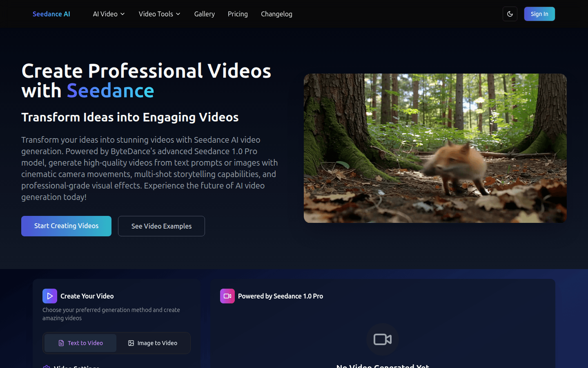Viewport: 588px width, 368px height.
Task: Click the picture icon in Image to Video
Action: 131,343
